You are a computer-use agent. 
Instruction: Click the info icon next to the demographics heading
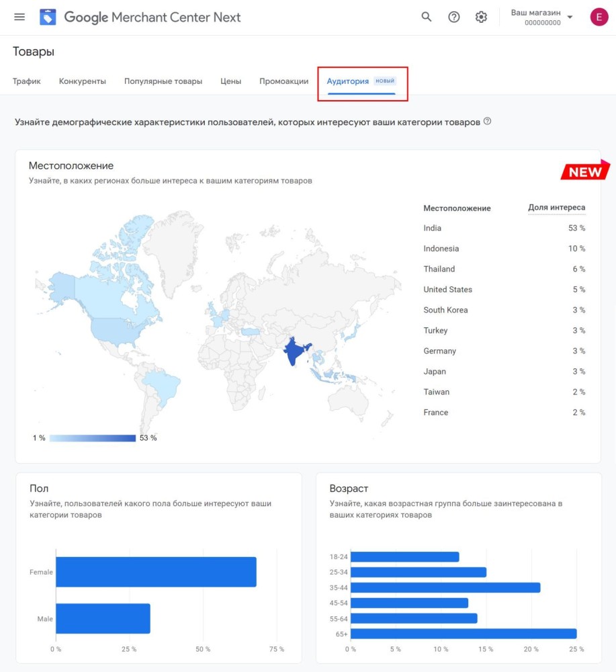click(487, 121)
